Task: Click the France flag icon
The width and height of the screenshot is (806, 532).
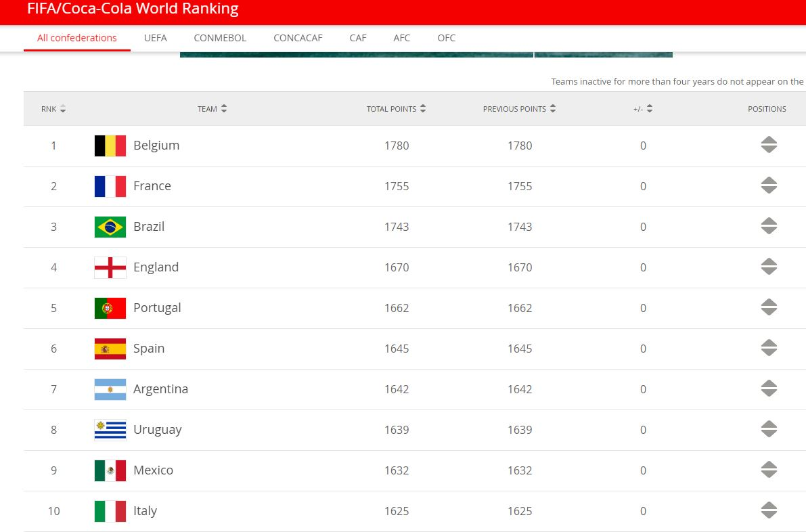Action: click(x=110, y=186)
